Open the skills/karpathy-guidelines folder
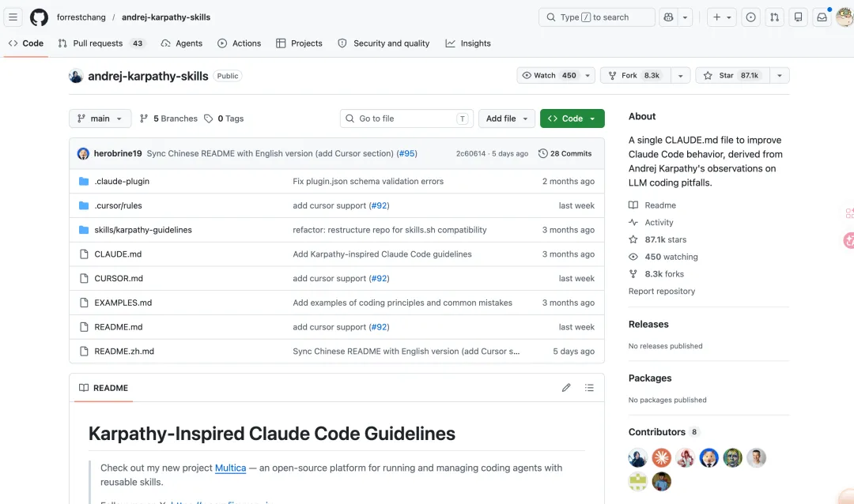 tap(143, 230)
